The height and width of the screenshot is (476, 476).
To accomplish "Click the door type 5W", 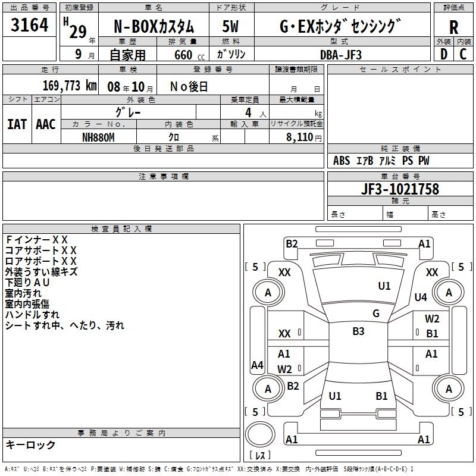I will click(x=230, y=26).
